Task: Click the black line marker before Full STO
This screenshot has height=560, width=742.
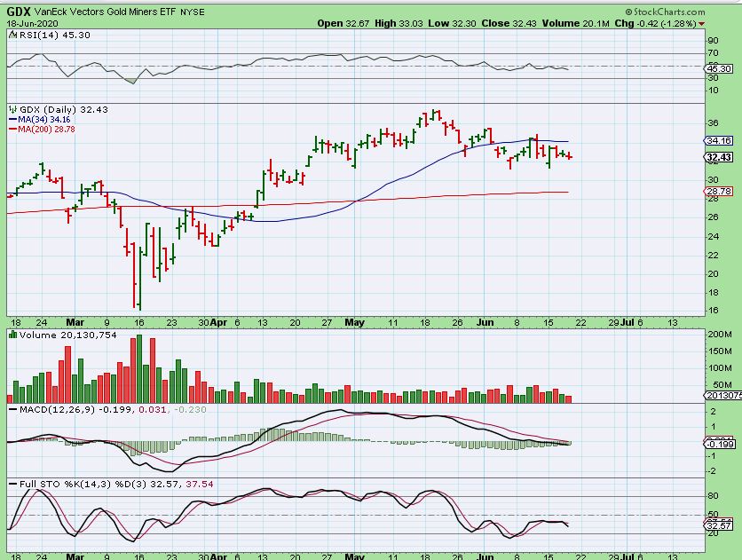Action: point(13,484)
